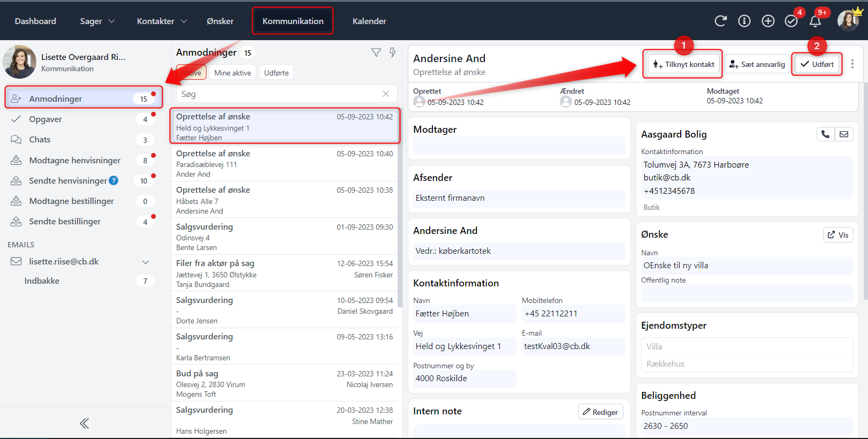Image resolution: width=868 pixels, height=439 pixels.
Task: Open Modtagne bestillinger in sidebar
Action: pyautogui.click(x=84, y=201)
